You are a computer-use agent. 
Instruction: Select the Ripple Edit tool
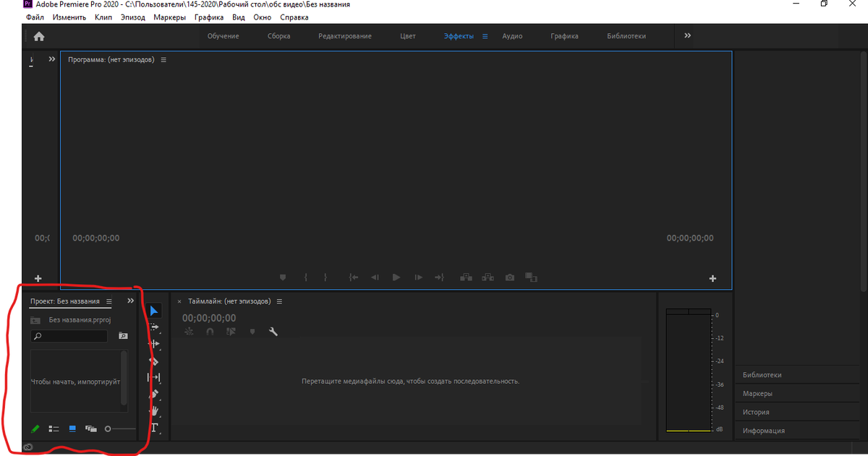pos(154,344)
